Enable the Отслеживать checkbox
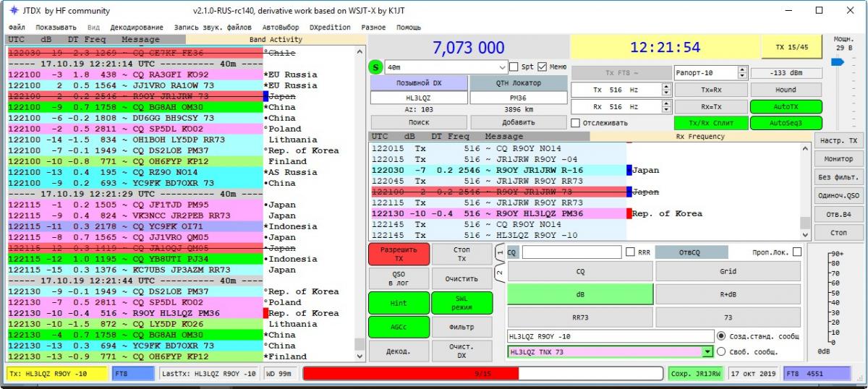Image resolution: width=868 pixels, height=389 pixels. click(x=576, y=123)
